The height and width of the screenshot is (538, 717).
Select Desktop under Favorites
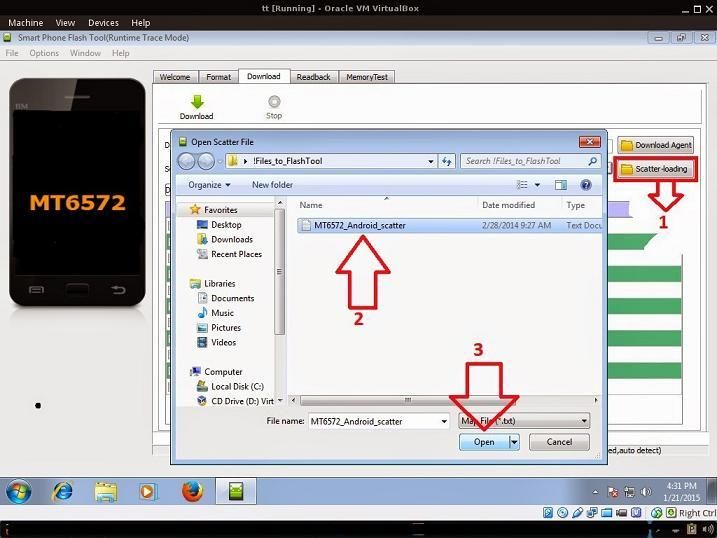point(226,224)
